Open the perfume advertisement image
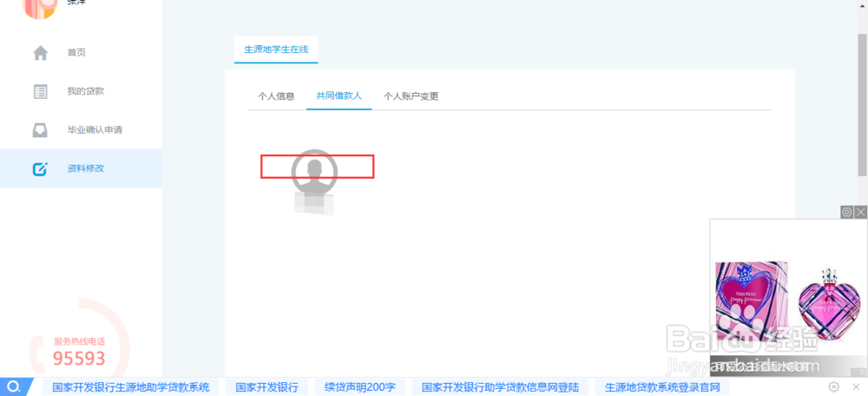The image size is (868, 396). coord(789,297)
